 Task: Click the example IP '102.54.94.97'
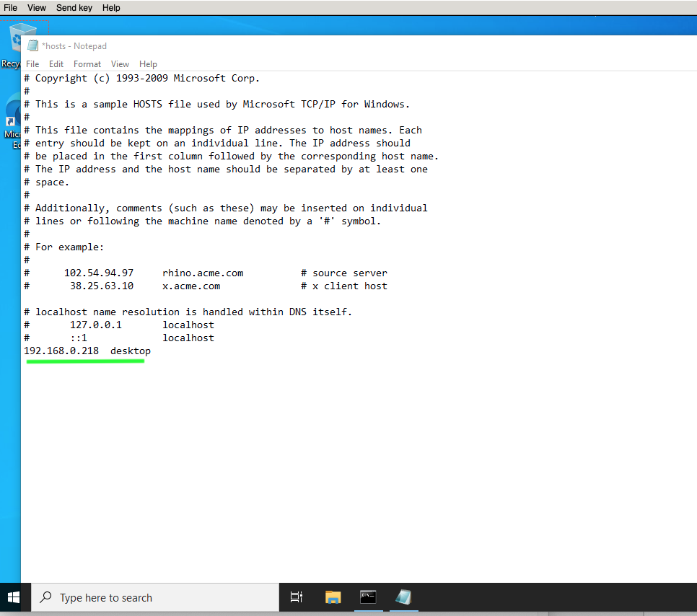(x=99, y=273)
